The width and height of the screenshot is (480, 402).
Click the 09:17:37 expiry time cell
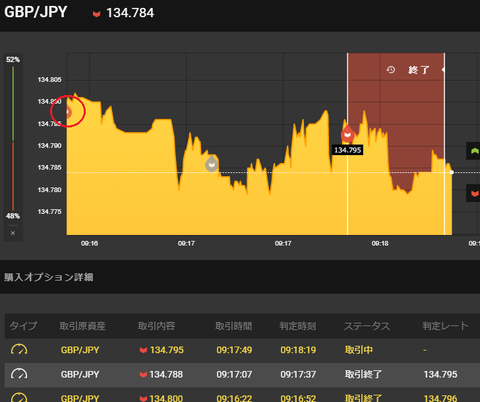(x=298, y=374)
